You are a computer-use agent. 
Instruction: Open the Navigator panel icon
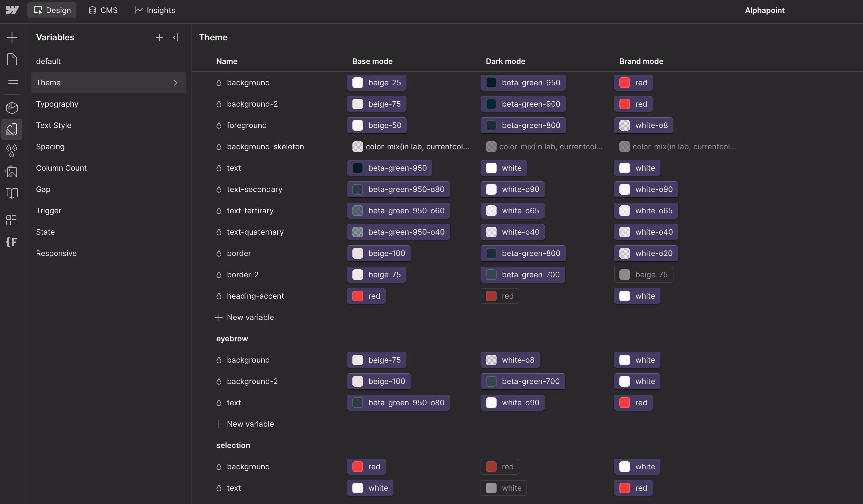click(12, 81)
